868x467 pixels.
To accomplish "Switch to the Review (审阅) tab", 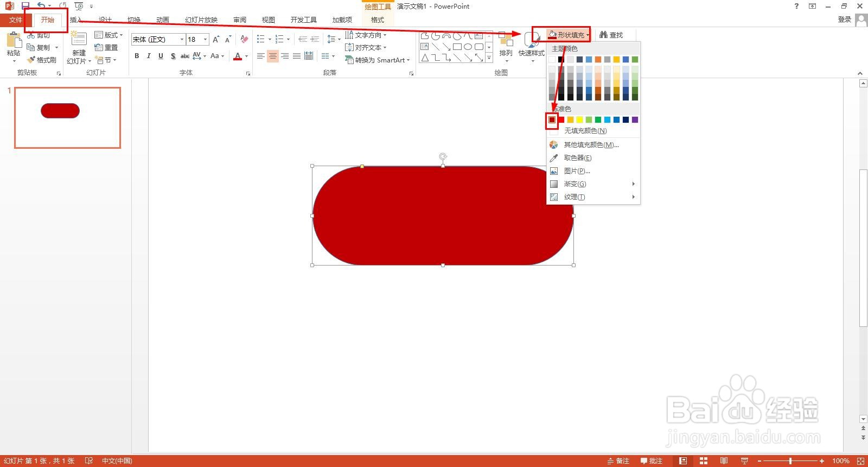I will tap(240, 20).
